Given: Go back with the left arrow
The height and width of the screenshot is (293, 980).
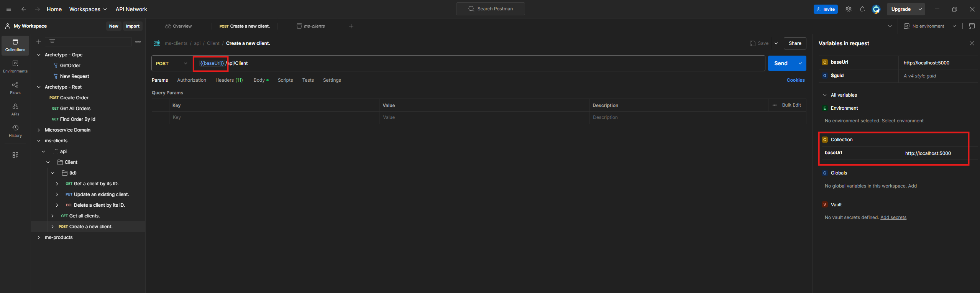Looking at the screenshot, I should [x=24, y=9].
